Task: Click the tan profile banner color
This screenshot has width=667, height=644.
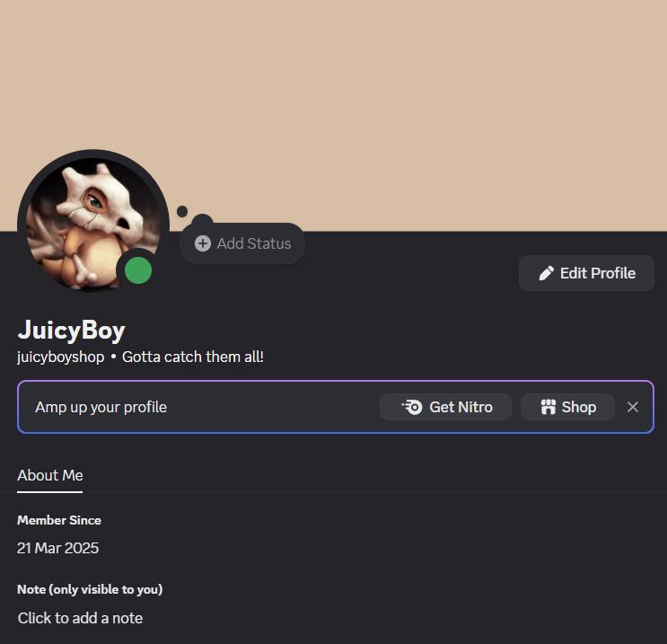Action: click(334, 85)
